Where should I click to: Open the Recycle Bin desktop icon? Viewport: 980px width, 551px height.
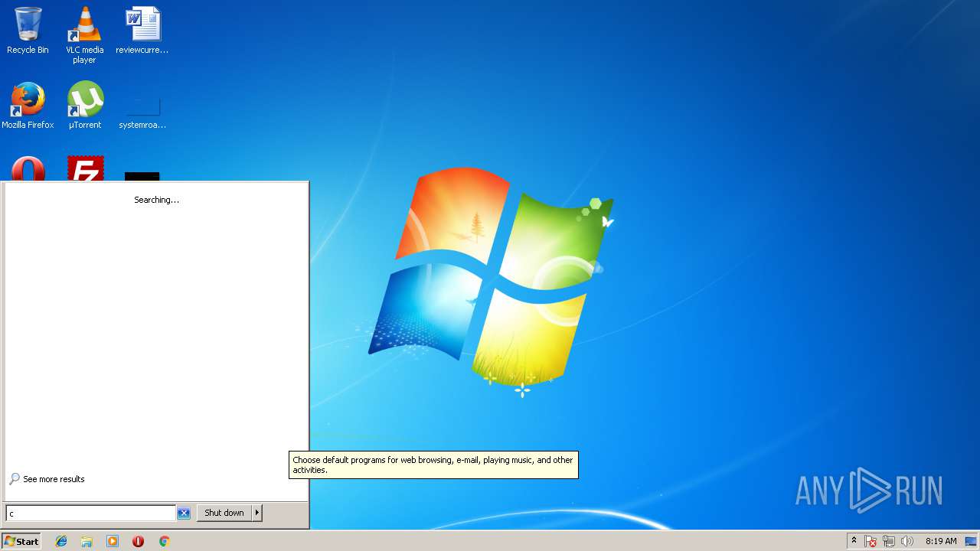[28, 31]
